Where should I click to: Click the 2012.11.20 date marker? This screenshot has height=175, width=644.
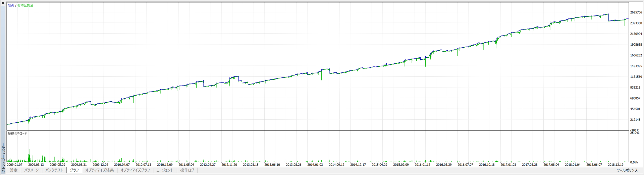pos(229,165)
